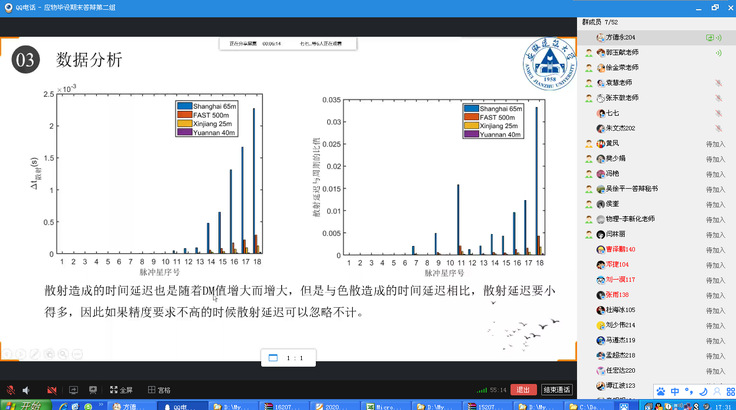Screen dimensions: 736x410
Task: Click the Baidu paw input method icon
Action: 659,389
